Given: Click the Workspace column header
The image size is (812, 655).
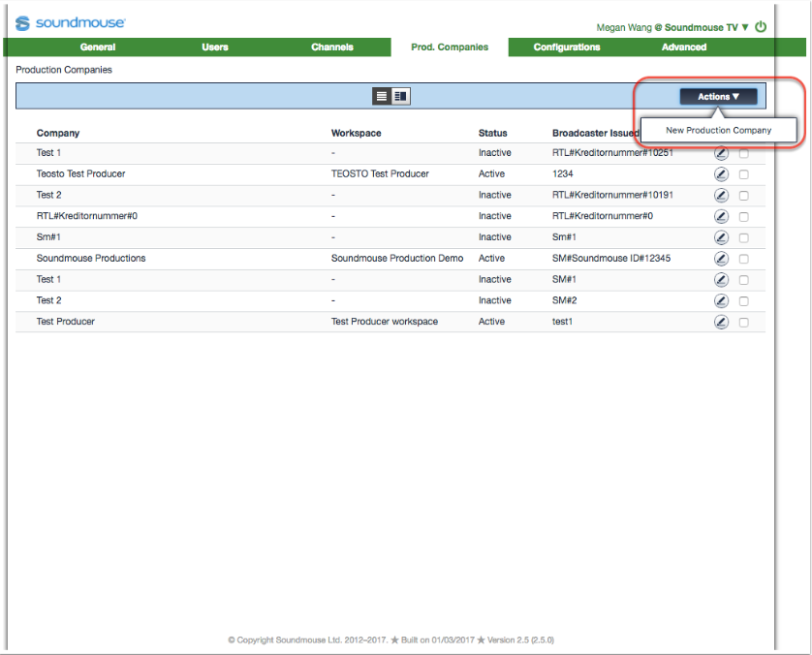Looking at the screenshot, I should point(357,133).
